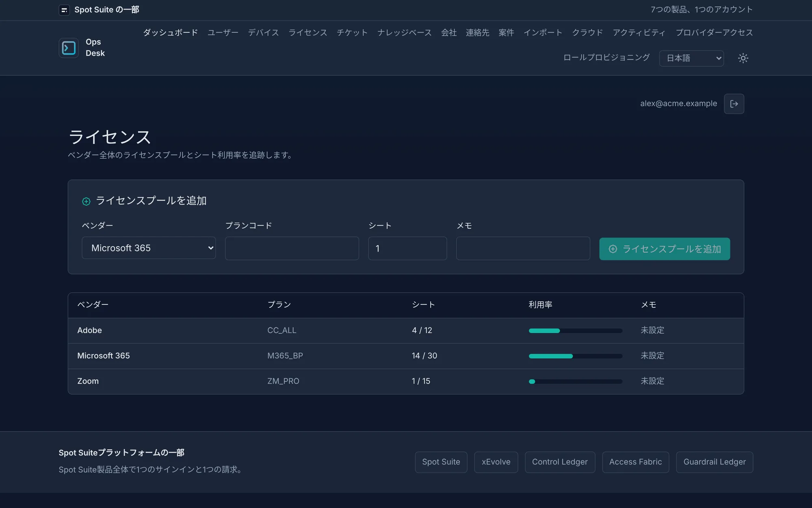Click the プラン column header
The image size is (812, 508).
(x=279, y=305)
